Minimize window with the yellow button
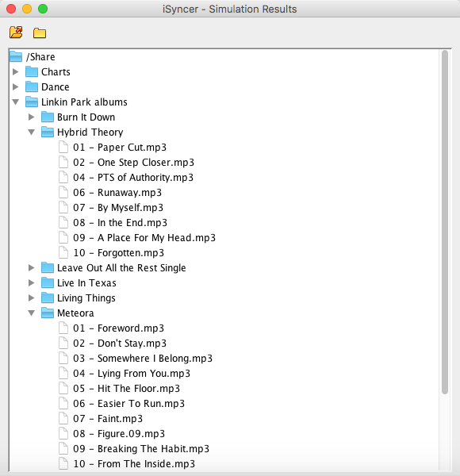The image size is (460, 476). (27, 9)
